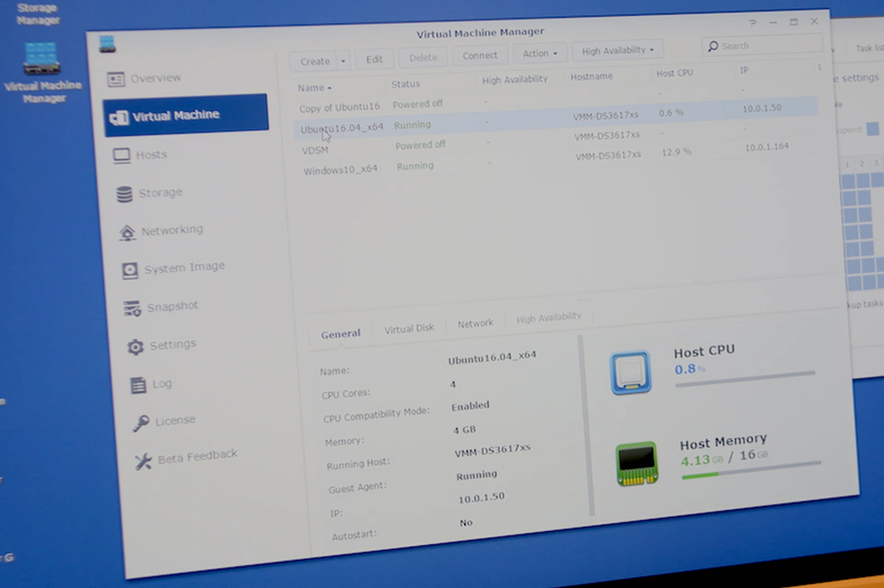Screen dimensions: 884x588
Task: Open the Log document icon
Action: pos(138,385)
